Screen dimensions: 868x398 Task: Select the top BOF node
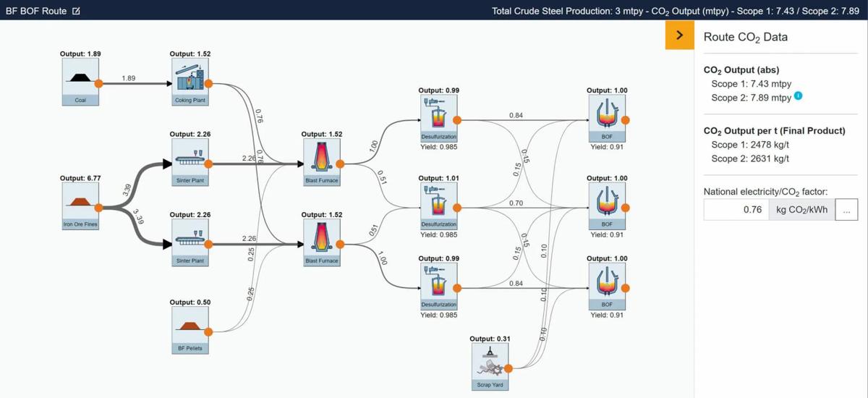[607, 119]
